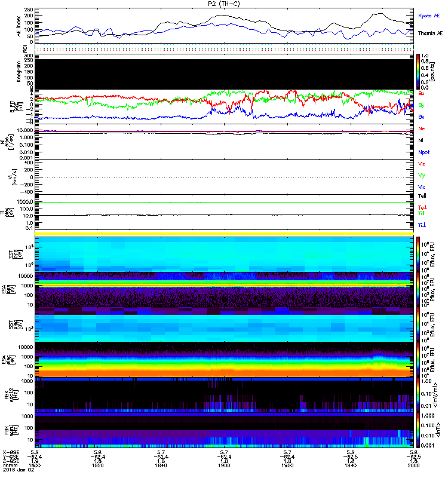448x478 pixels.
Task: Select the red Ne legend label
Action: point(422,128)
